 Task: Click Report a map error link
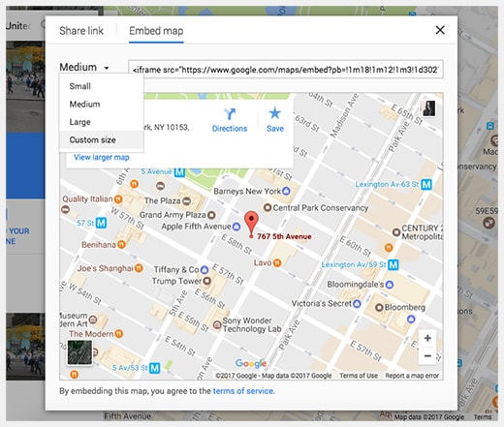coord(412,376)
